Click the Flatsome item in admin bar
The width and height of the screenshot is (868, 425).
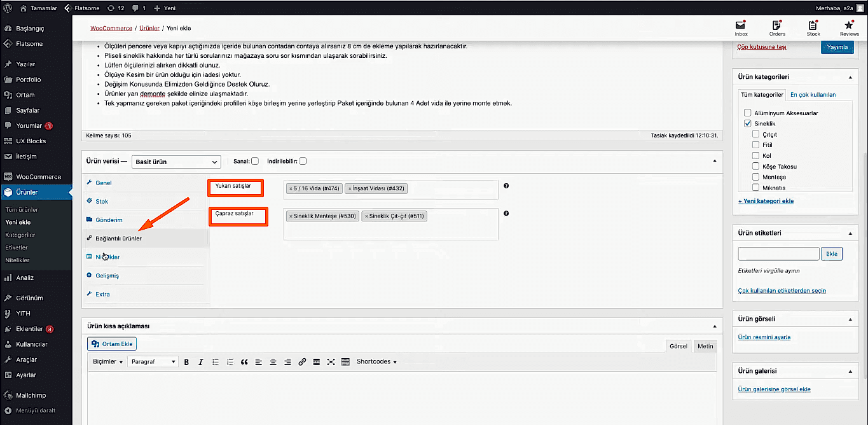pos(81,8)
